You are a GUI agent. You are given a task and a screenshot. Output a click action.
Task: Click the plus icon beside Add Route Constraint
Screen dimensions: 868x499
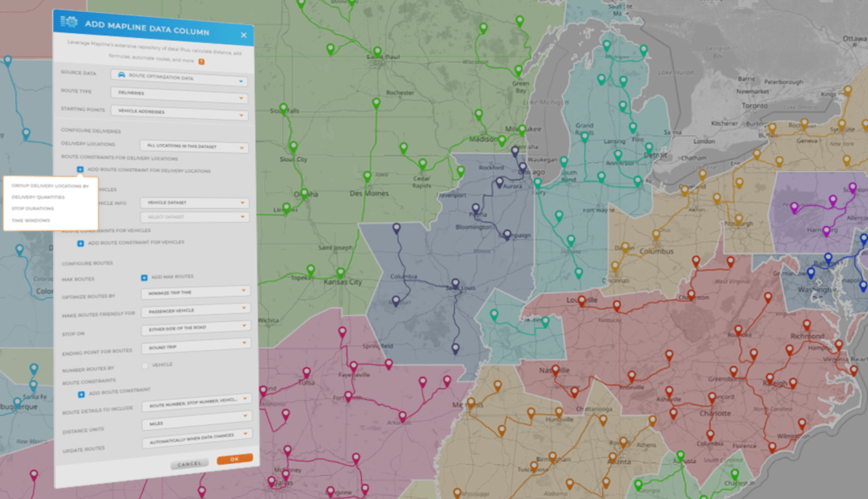[x=81, y=393]
